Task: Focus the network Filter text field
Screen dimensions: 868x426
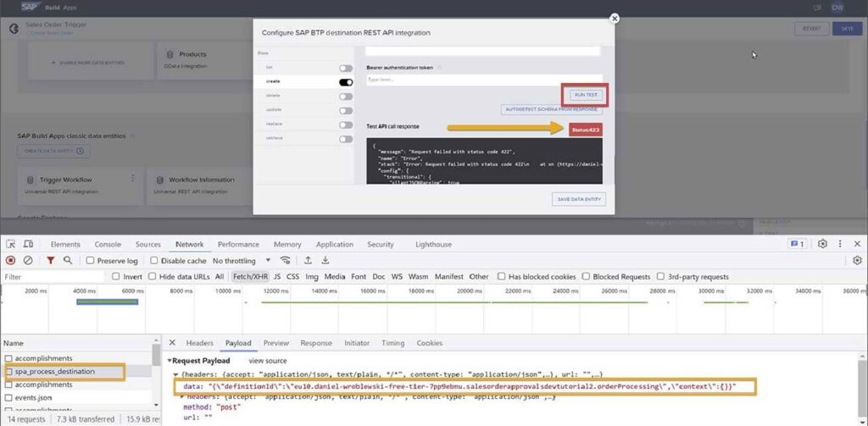Action: coord(53,277)
